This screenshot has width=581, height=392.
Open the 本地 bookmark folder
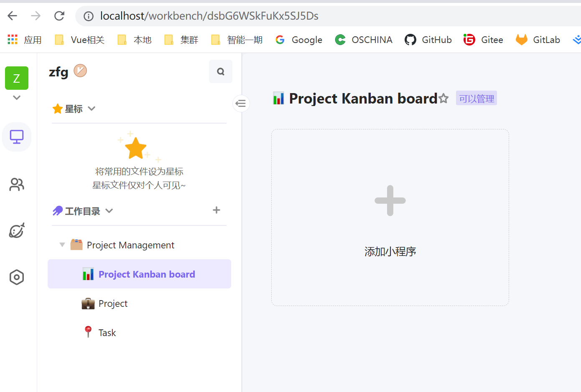coord(134,40)
